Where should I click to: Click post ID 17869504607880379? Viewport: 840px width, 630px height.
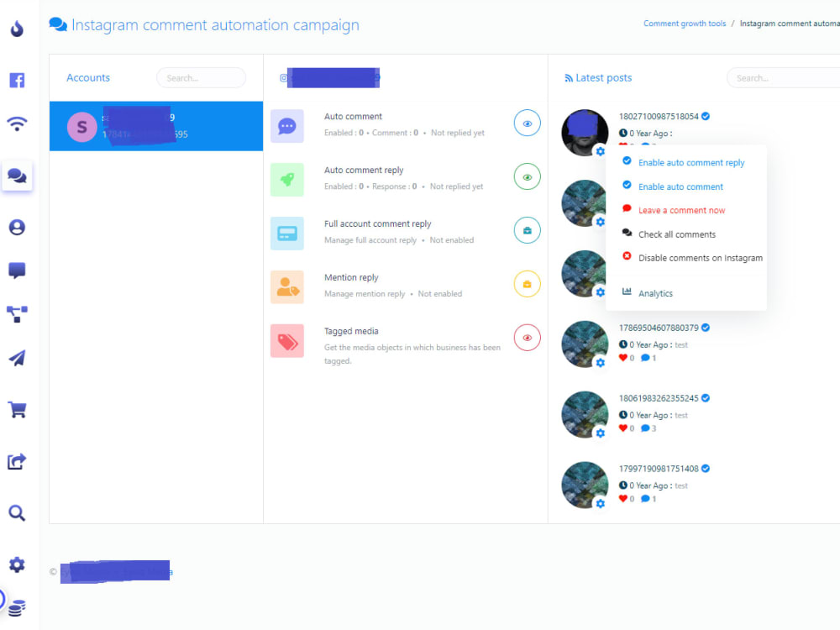(x=659, y=328)
